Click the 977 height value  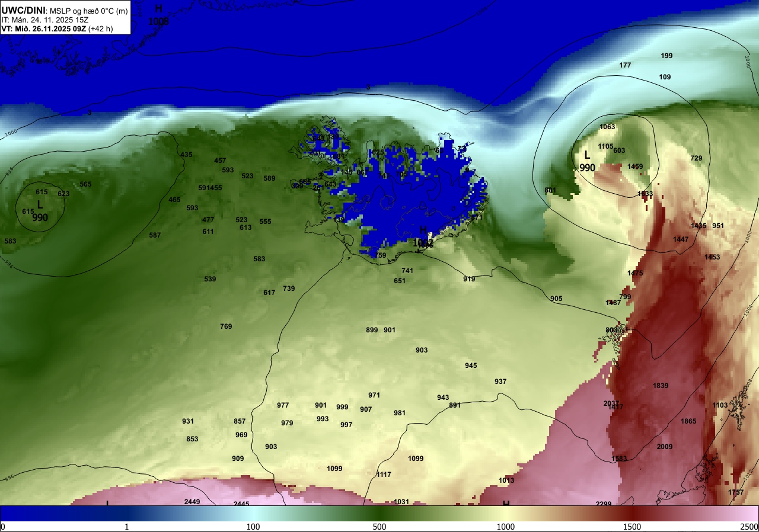(x=283, y=405)
